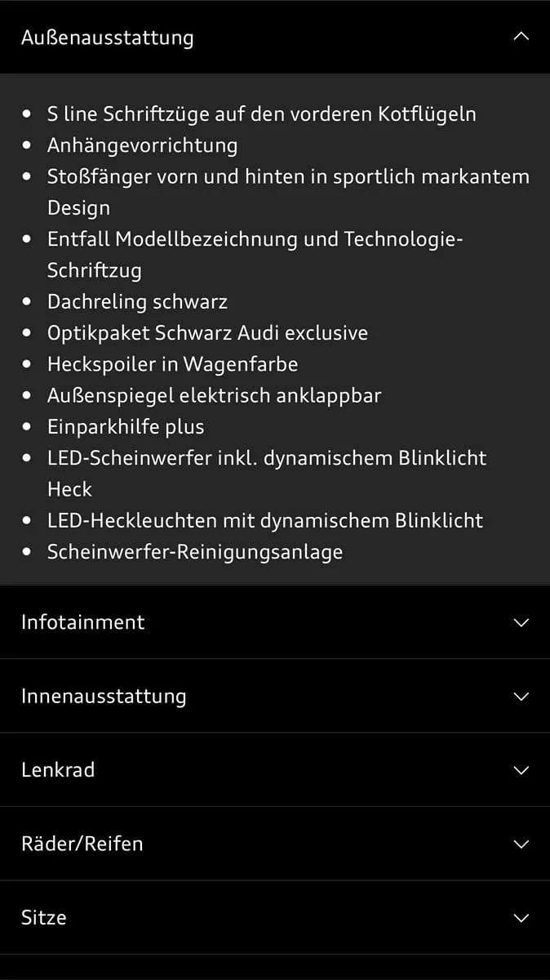The image size is (550, 980).
Task: Tap the down arrow beside Sitze
Action: point(521,918)
